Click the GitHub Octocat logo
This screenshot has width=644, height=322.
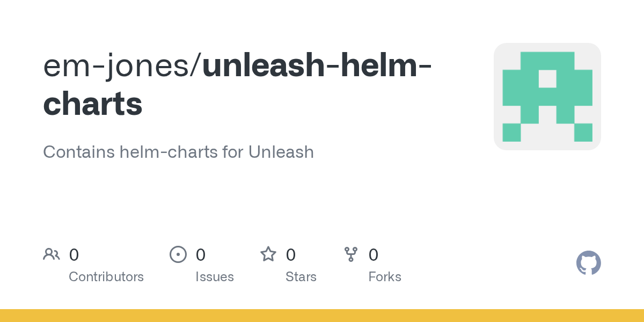(589, 263)
